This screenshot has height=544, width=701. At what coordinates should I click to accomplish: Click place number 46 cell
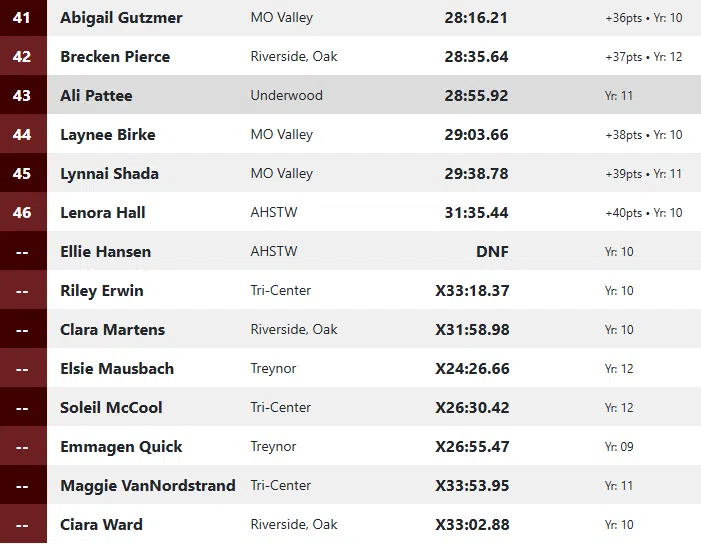click(x=22, y=213)
